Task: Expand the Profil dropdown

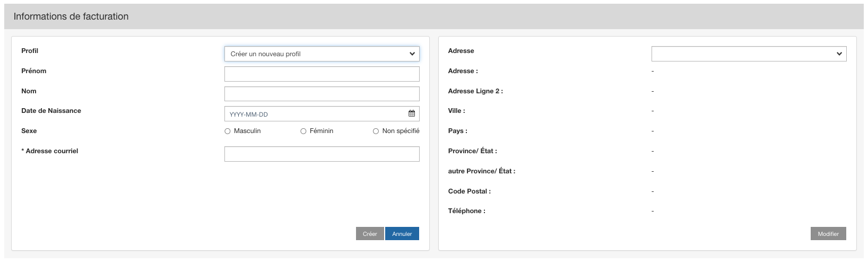Action: 322,54
